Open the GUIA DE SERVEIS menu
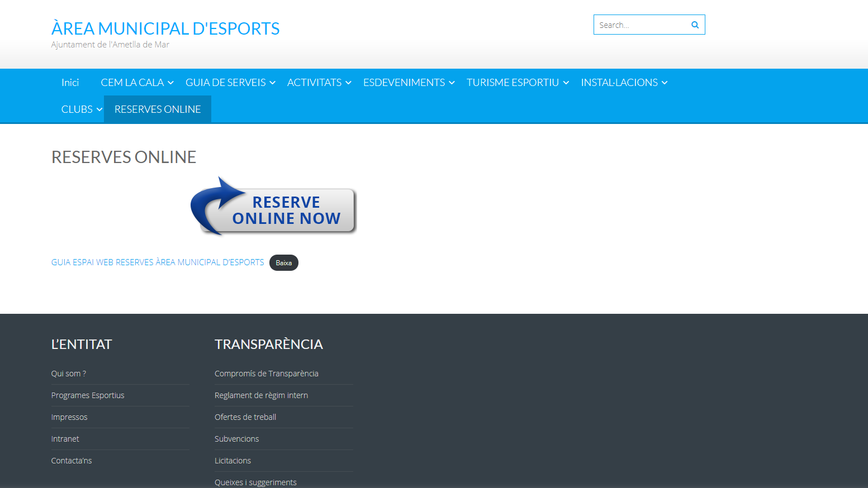 (x=226, y=83)
